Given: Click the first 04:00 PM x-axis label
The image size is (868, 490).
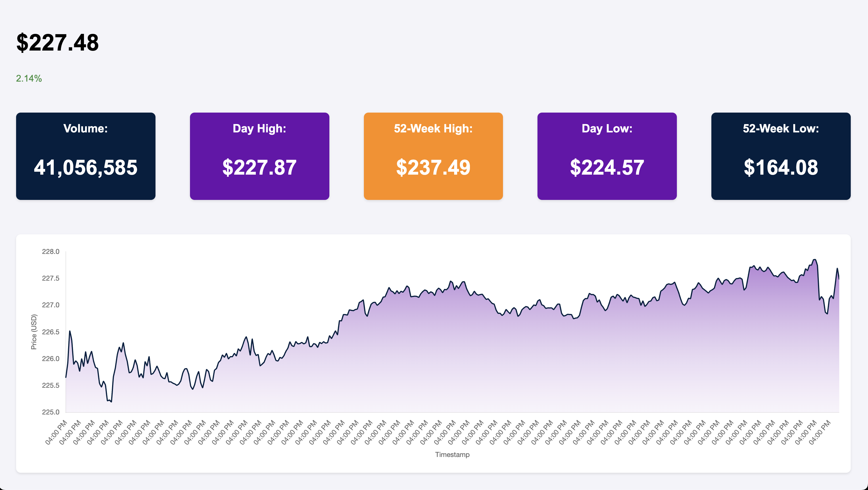Looking at the screenshot, I should 57,432.
